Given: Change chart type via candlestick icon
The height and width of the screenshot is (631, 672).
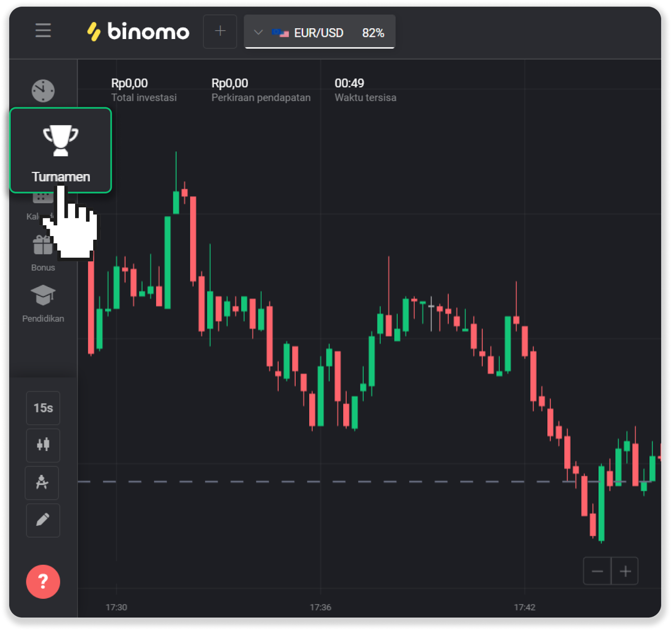Looking at the screenshot, I should click(x=43, y=445).
